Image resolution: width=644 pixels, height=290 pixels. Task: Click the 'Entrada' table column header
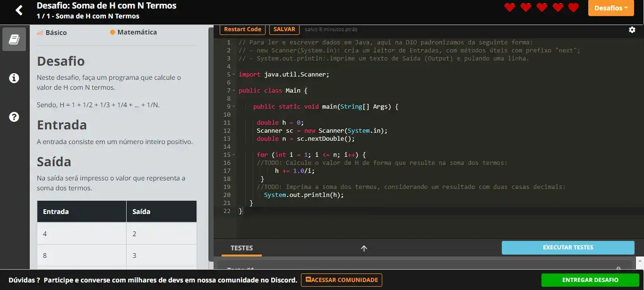(x=82, y=212)
